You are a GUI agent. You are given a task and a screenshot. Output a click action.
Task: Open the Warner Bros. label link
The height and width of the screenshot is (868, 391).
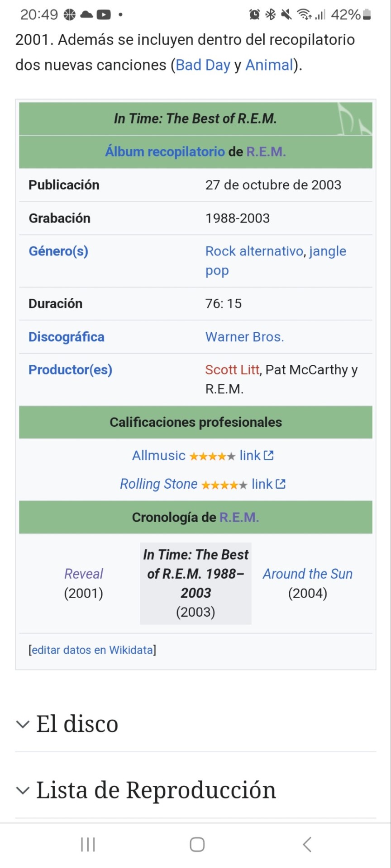(x=245, y=337)
